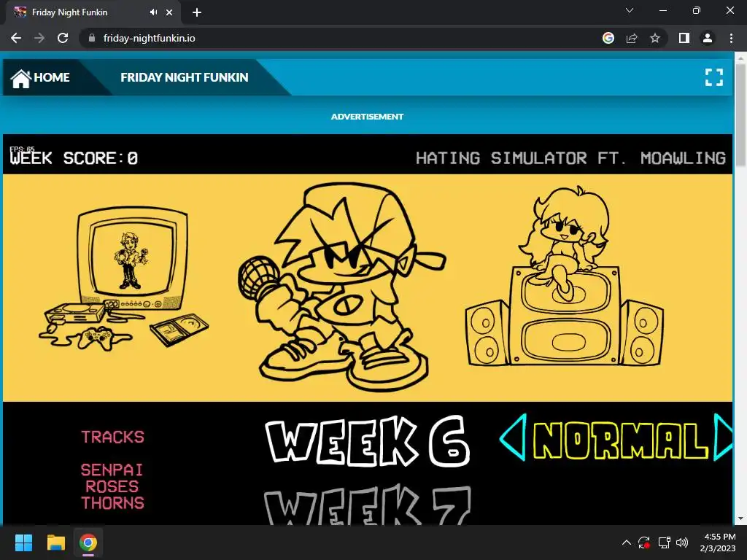Screen dimensions: 747x560
Task: Select the next difficulty with the right cyan arrow
Action: [723, 437]
